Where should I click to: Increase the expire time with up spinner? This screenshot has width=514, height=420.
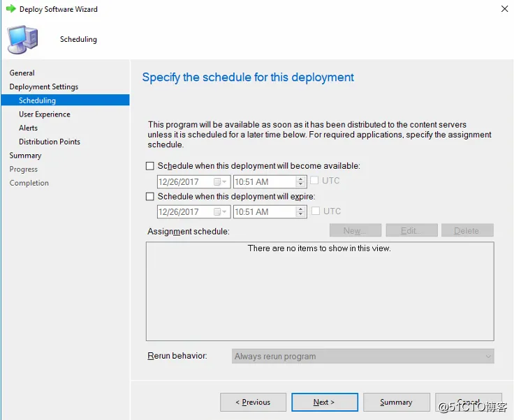pos(300,209)
